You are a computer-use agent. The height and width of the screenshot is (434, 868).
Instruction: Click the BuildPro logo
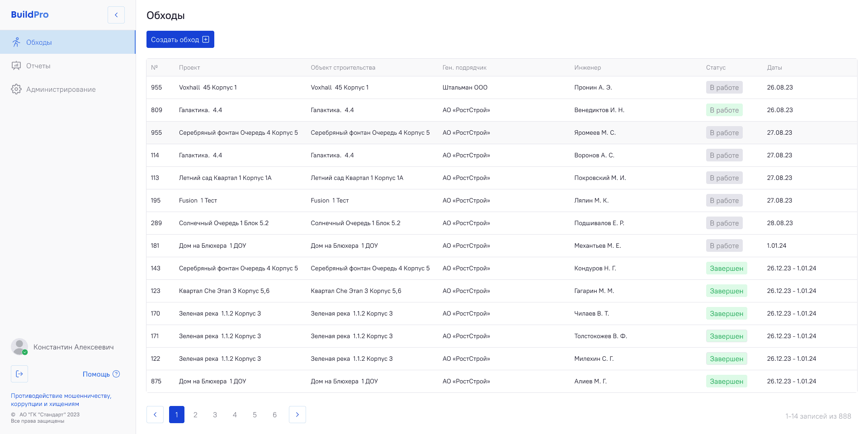click(x=30, y=14)
